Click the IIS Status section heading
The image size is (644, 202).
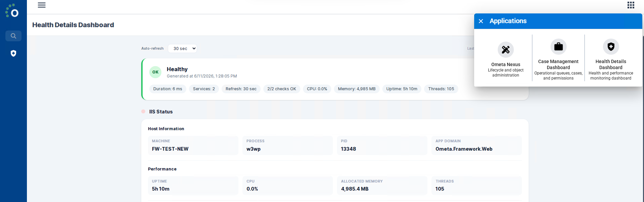pos(161,112)
